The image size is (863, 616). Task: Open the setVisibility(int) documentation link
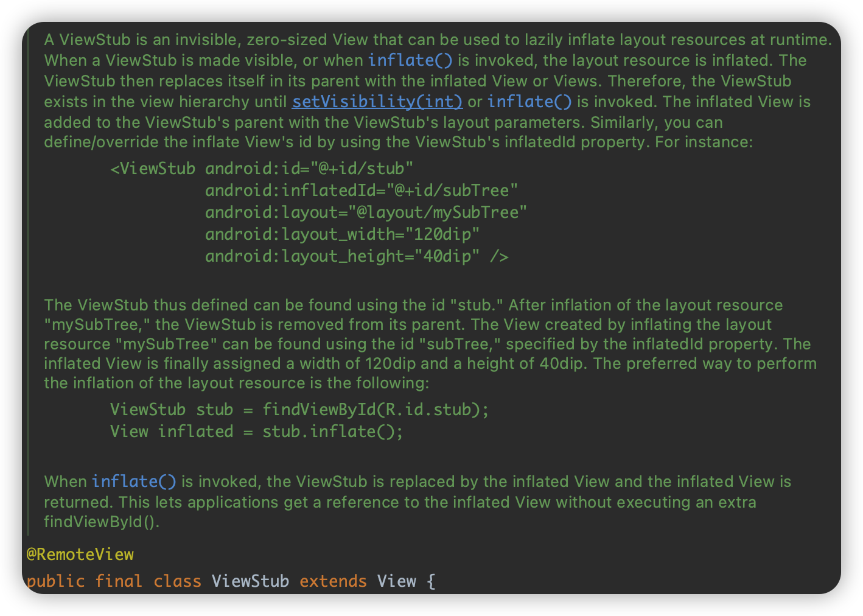[x=377, y=101]
